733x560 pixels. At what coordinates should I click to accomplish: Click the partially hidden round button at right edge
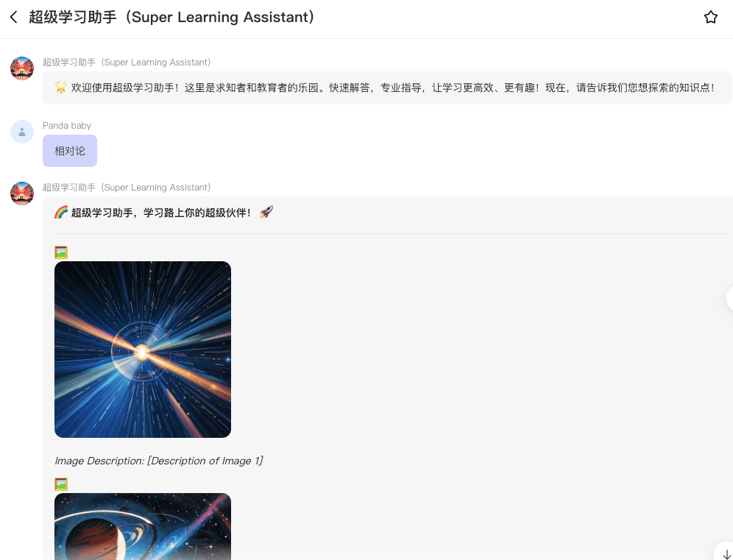[x=729, y=298]
